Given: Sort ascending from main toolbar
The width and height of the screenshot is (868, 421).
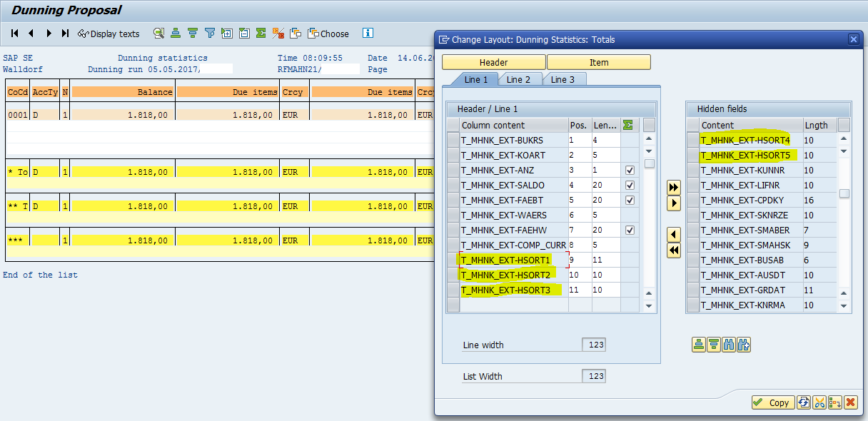Looking at the screenshot, I should pyautogui.click(x=176, y=34).
